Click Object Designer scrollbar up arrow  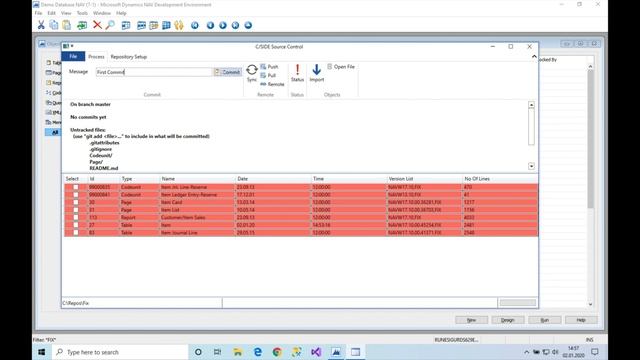coord(590,66)
